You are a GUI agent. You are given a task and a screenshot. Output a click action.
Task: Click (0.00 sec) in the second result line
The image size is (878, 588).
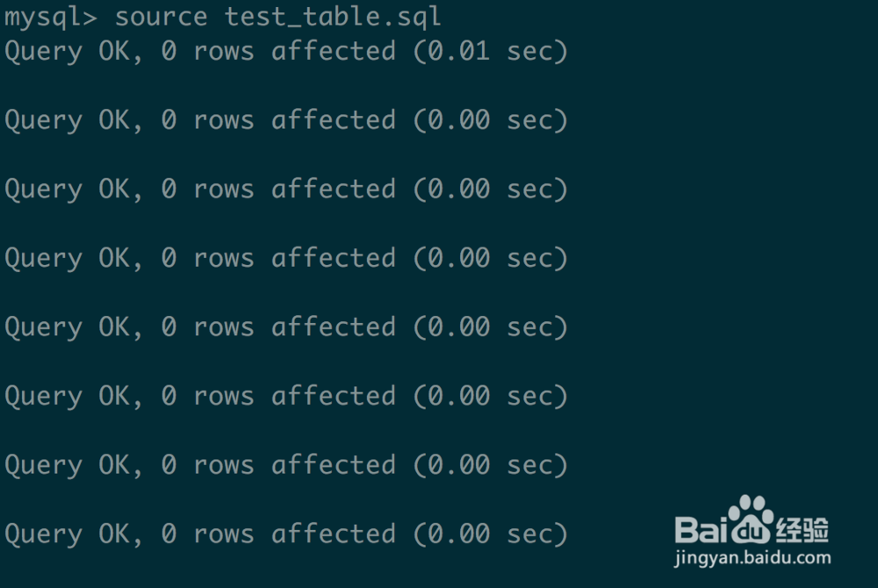pos(490,120)
